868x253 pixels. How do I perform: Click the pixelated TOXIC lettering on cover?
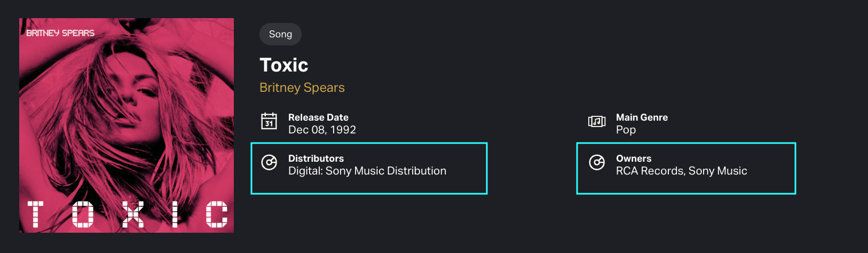127,214
